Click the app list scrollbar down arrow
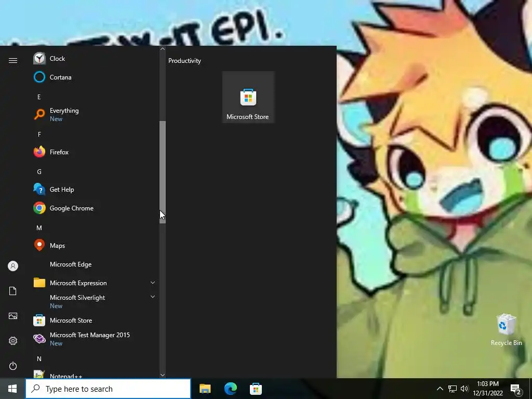532x399 pixels. [163, 375]
